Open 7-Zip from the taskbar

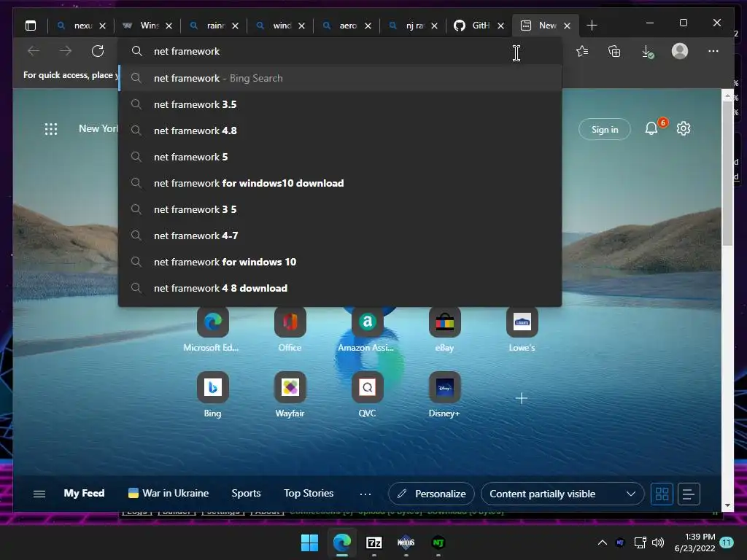tap(374, 542)
